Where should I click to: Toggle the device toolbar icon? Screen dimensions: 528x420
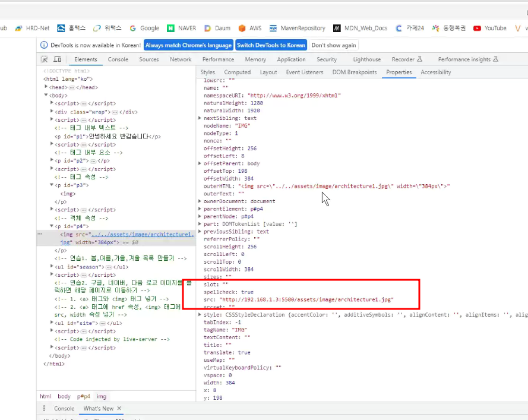tap(58, 59)
